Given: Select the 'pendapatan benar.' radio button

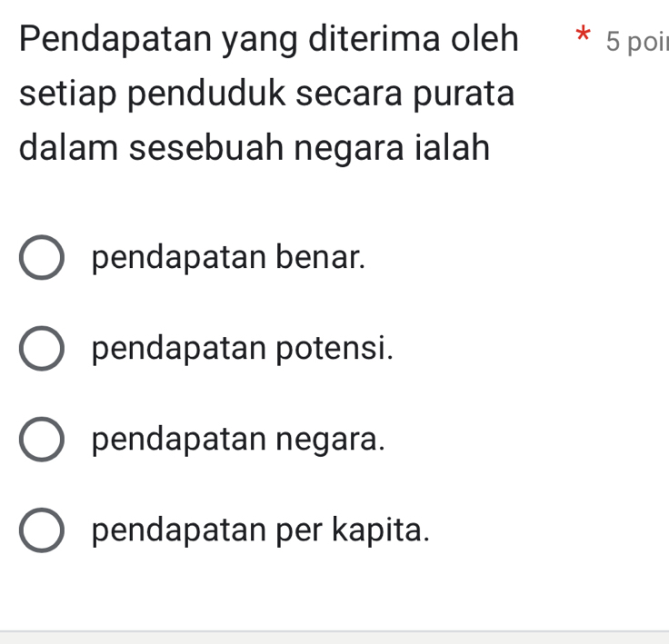Looking at the screenshot, I should 42,258.
